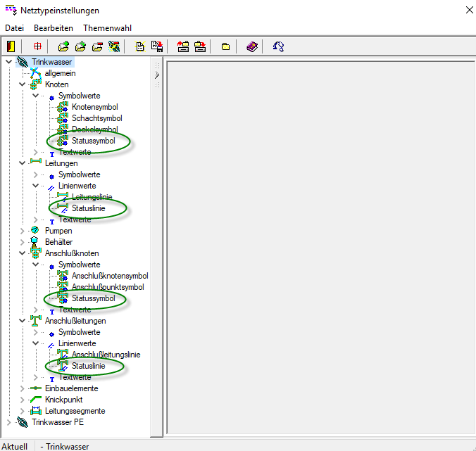Click the purple book help icon
The height and width of the screenshot is (451, 476).
tap(252, 46)
